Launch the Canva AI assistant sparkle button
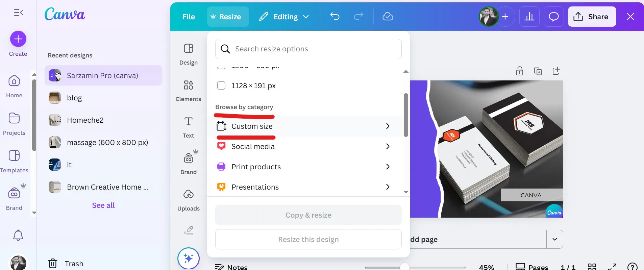This screenshot has height=270, width=644. [189, 259]
